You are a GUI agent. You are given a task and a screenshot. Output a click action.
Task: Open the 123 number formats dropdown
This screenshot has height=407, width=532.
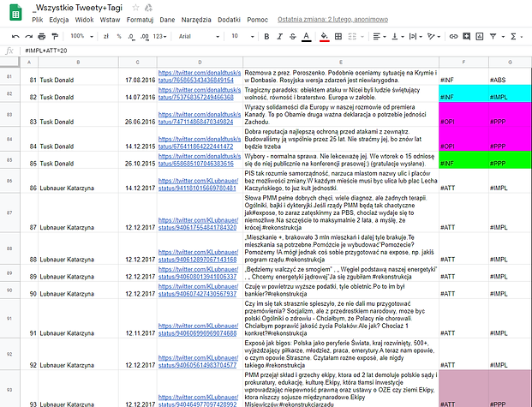(x=159, y=36)
